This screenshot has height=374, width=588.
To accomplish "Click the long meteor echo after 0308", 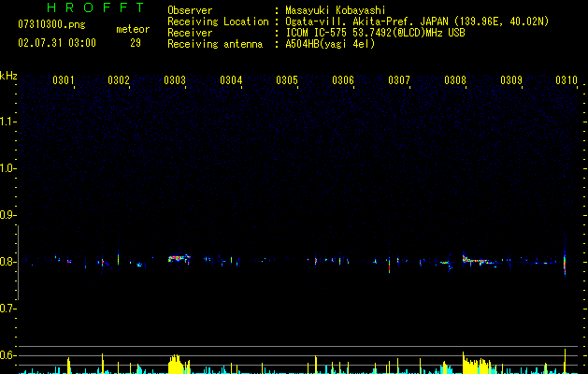I will click(480, 261).
